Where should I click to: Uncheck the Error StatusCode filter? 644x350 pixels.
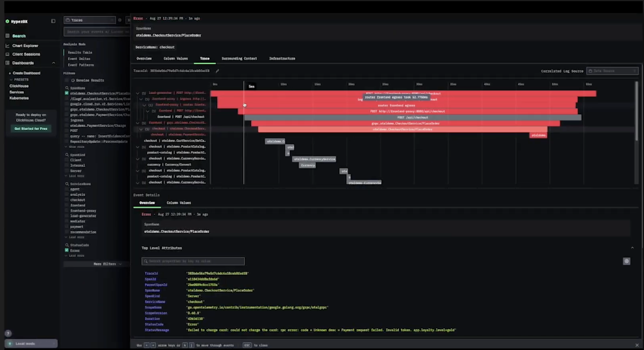point(67,250)
